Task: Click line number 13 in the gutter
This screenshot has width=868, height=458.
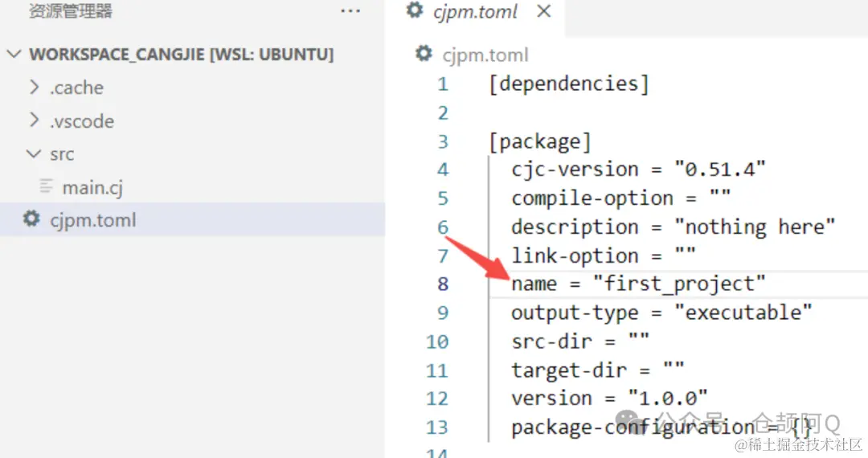Action: click(x=437, y=427)
